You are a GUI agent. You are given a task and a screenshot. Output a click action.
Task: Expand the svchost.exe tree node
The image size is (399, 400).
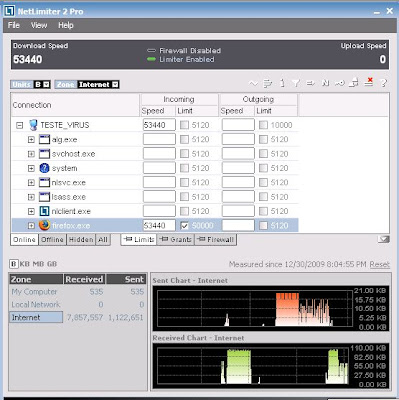(x=31, y=154)
